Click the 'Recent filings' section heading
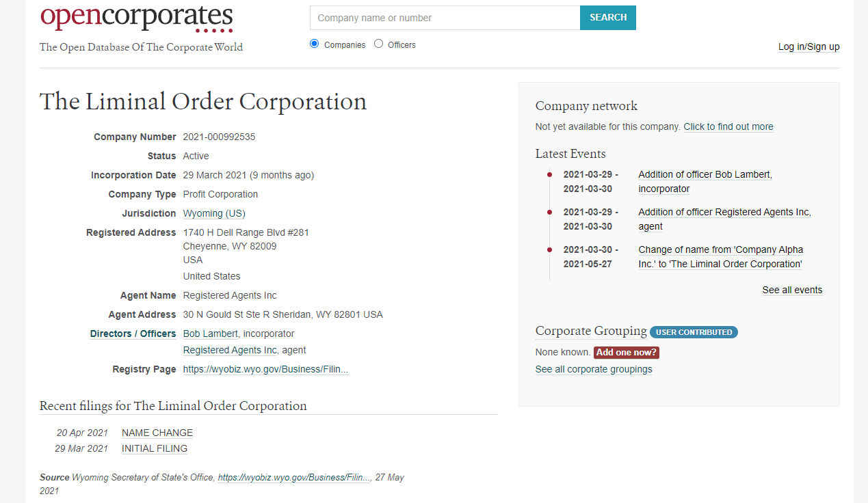868x503 pixels. [173, 406]
